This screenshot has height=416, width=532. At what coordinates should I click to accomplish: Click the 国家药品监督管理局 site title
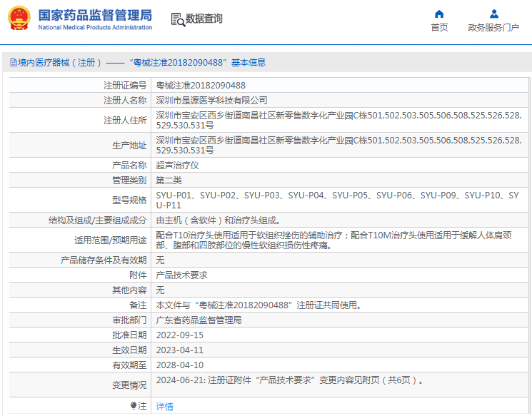94,15
